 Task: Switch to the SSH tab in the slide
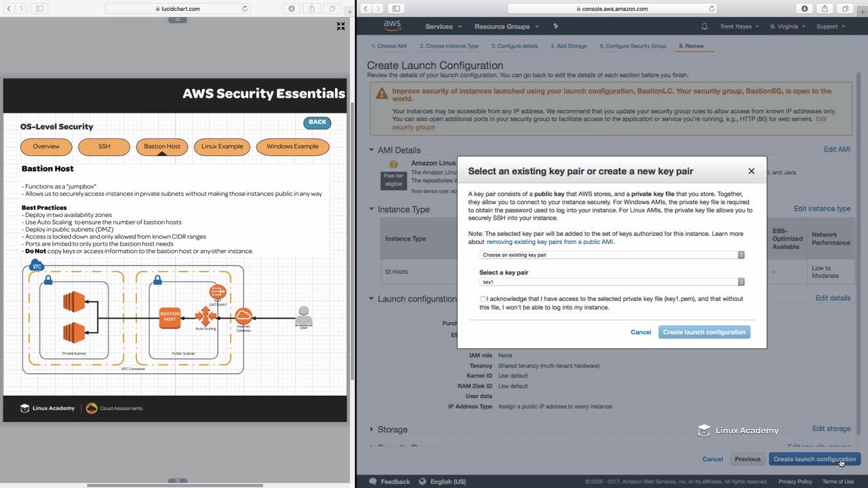(x=104, y=146)
